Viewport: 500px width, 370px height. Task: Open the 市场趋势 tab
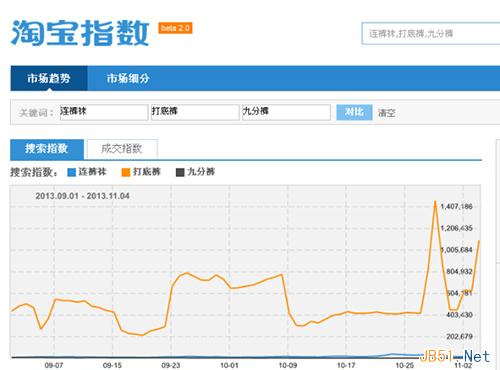point(49,78)
